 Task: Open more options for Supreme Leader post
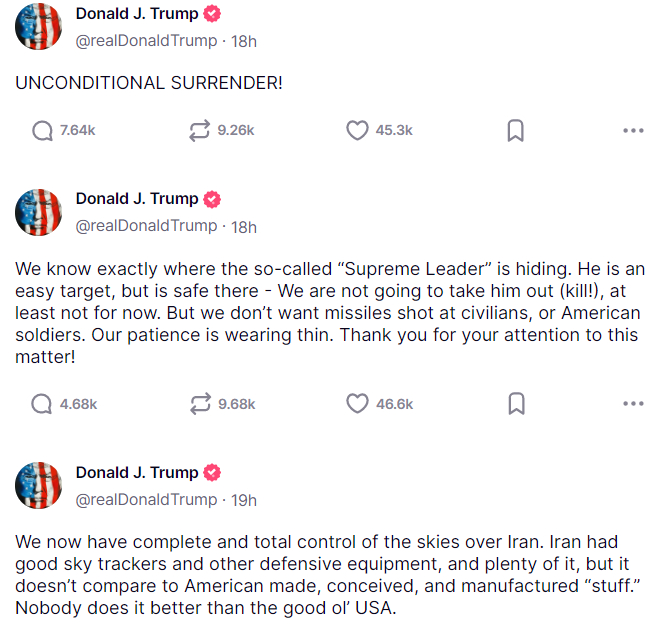click(x=633, y=404)
